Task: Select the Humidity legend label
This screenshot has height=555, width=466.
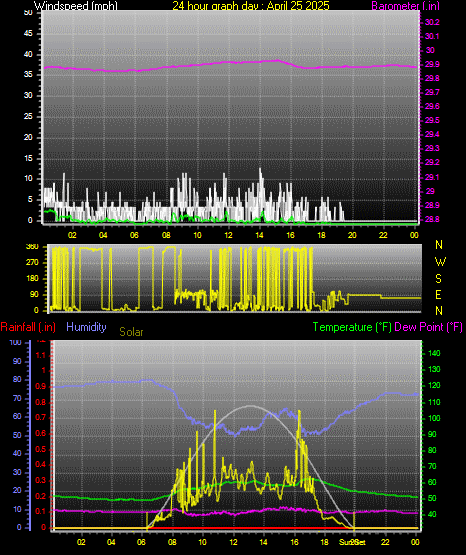Action: [x=86, y=327]
